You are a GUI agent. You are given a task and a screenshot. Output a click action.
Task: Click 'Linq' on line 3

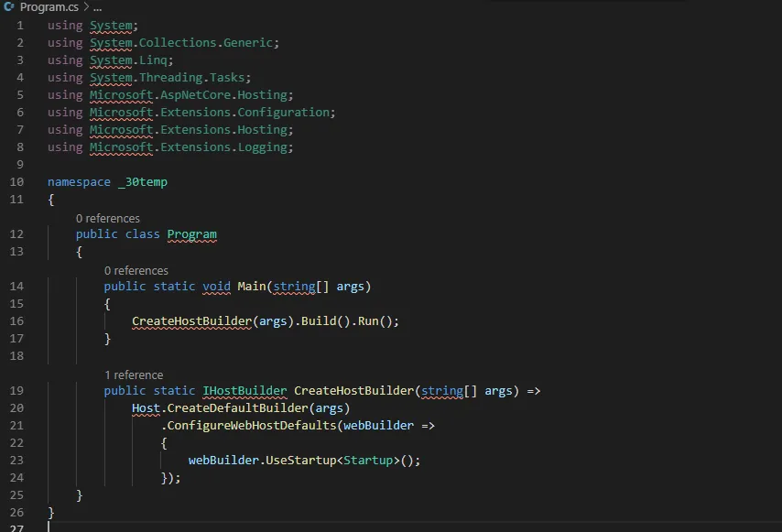tap(153, 60)
